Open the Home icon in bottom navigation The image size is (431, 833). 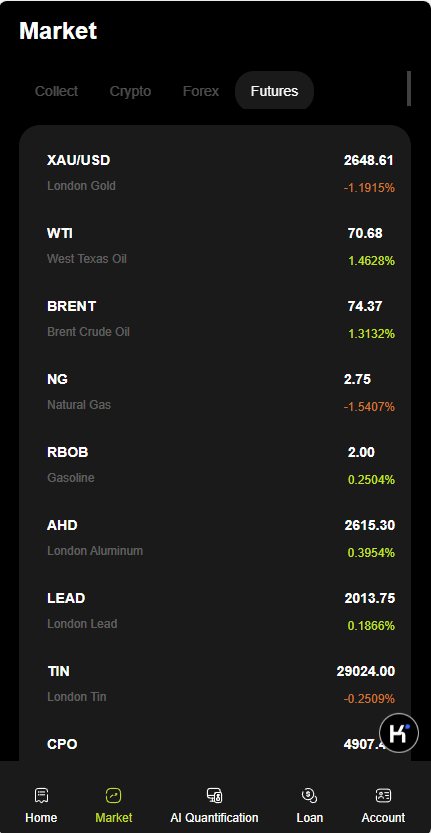point(41,795)
